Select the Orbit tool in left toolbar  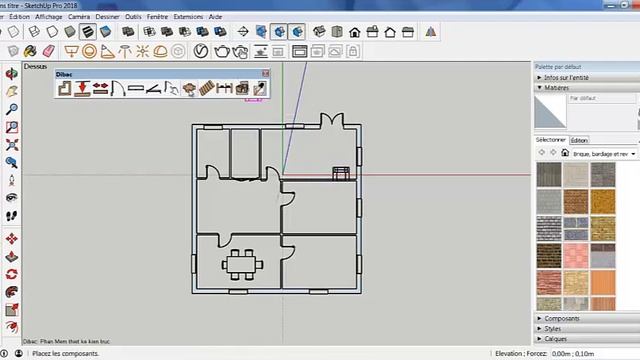pos(12,74)
